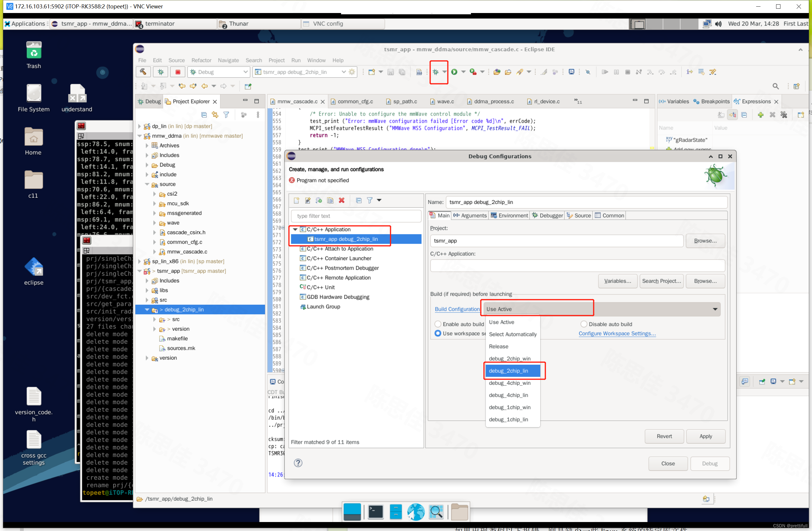Click the green Run button
Viewport: 812px width, 531px height.
point(454,72)
